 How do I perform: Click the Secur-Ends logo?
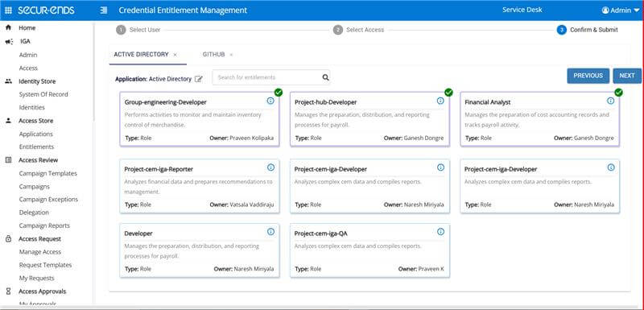[x=46, y=10]
